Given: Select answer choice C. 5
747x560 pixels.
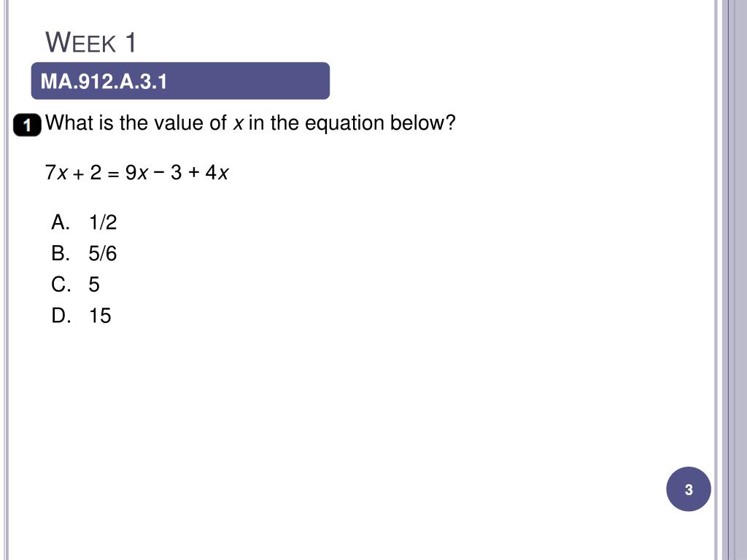Looking at the screenshot, I should click(x=75, y=284).
